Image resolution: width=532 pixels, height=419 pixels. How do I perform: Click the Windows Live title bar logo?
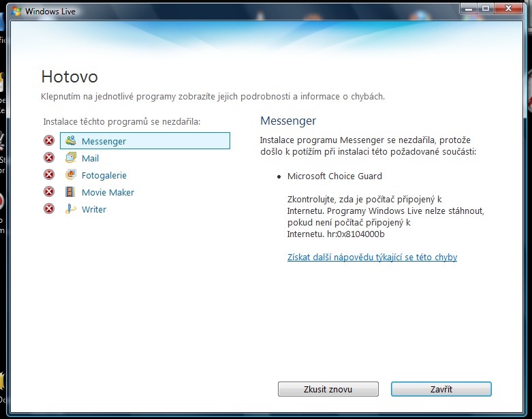point(16,11)
